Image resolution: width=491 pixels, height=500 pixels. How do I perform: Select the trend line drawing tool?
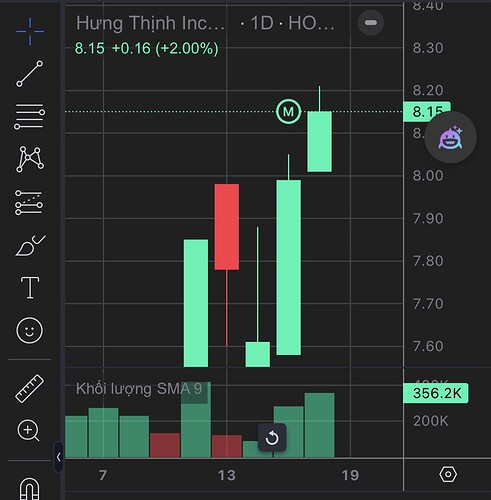tap(30, 74)
